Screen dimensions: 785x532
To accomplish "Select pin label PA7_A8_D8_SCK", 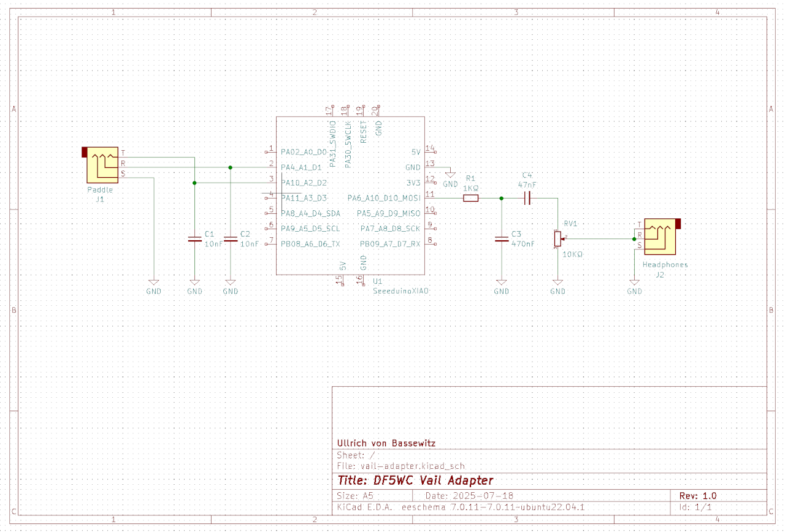I will click(391, 229).
